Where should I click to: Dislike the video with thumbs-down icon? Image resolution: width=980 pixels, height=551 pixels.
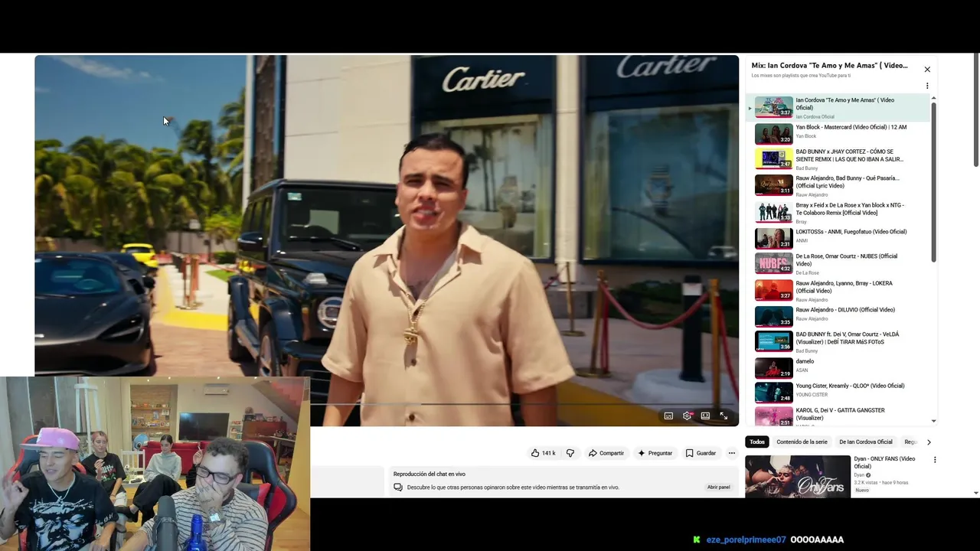click(570, 453)
